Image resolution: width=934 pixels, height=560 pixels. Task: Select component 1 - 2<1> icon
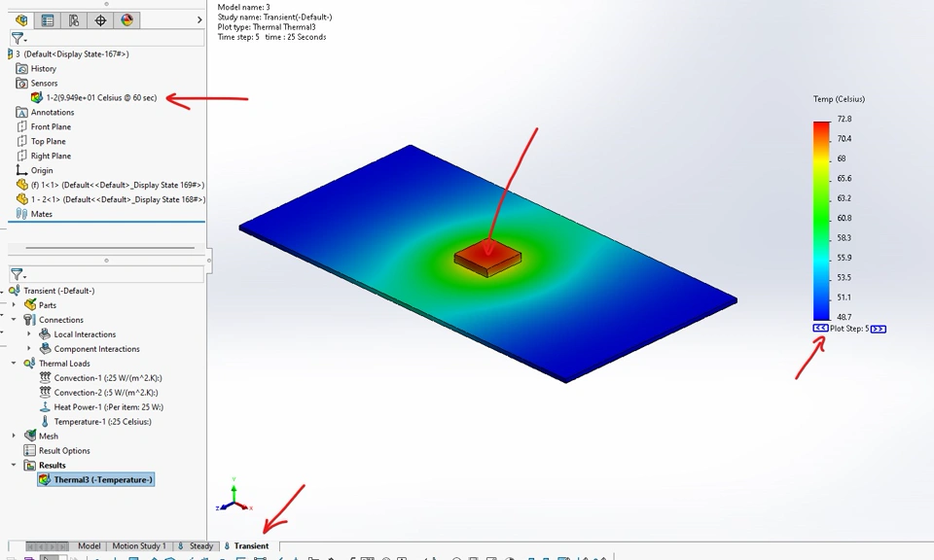(22, 199)
